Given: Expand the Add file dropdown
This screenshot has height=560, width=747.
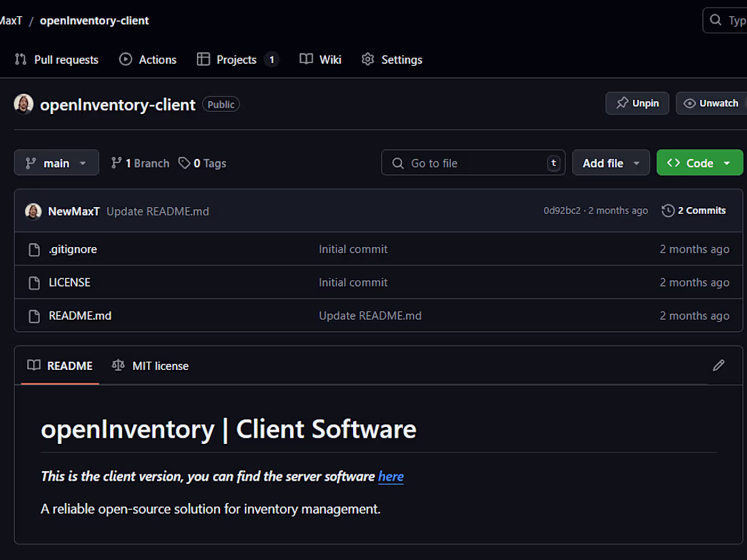Looking at the screenshot, I should coord(611,163).
